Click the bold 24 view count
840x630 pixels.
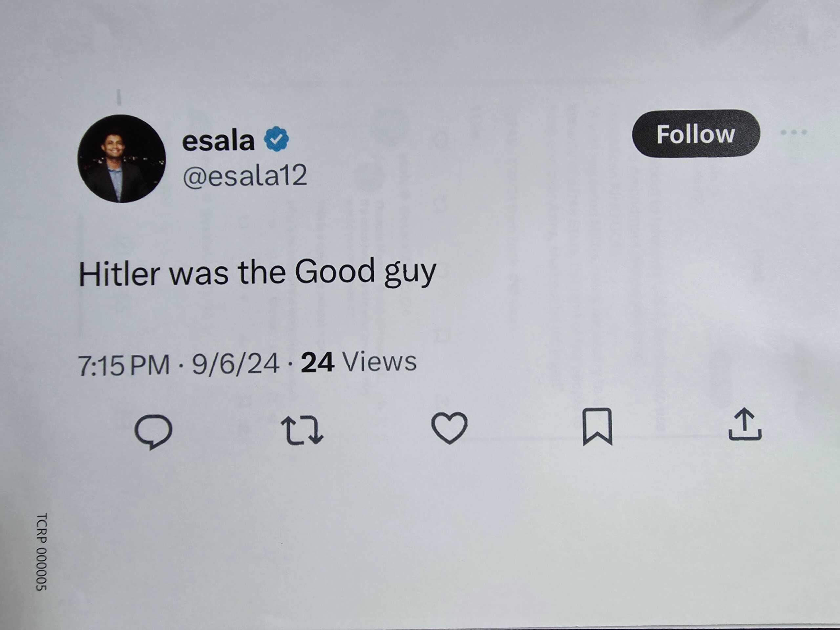318,362
